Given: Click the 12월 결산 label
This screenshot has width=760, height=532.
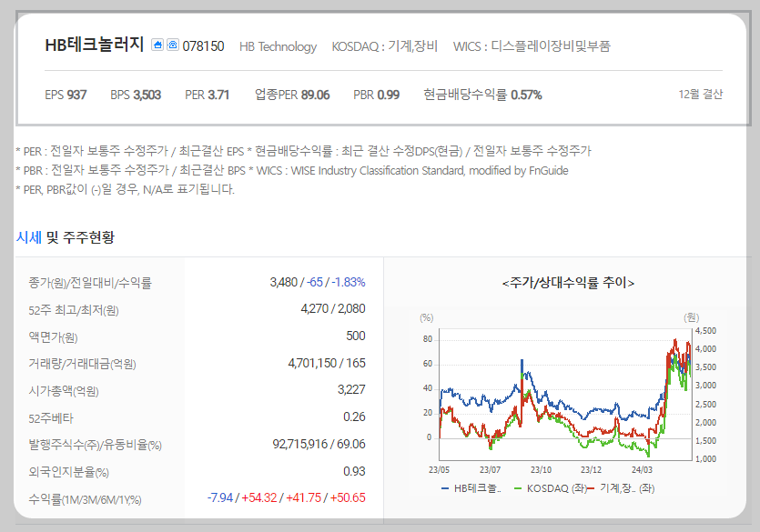Looking at the screenshot, I should [x=700, y=94].
